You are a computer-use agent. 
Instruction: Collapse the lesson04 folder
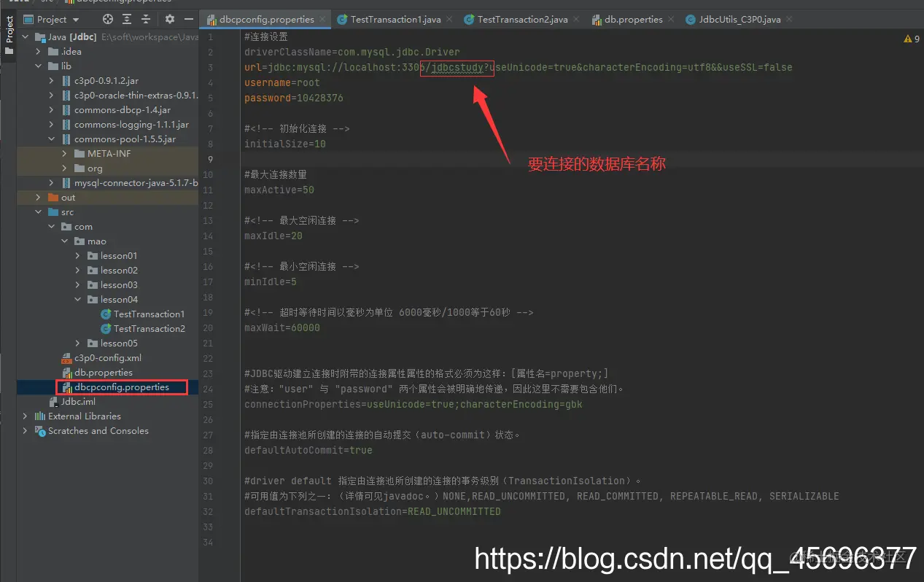[x=78, y=299]
